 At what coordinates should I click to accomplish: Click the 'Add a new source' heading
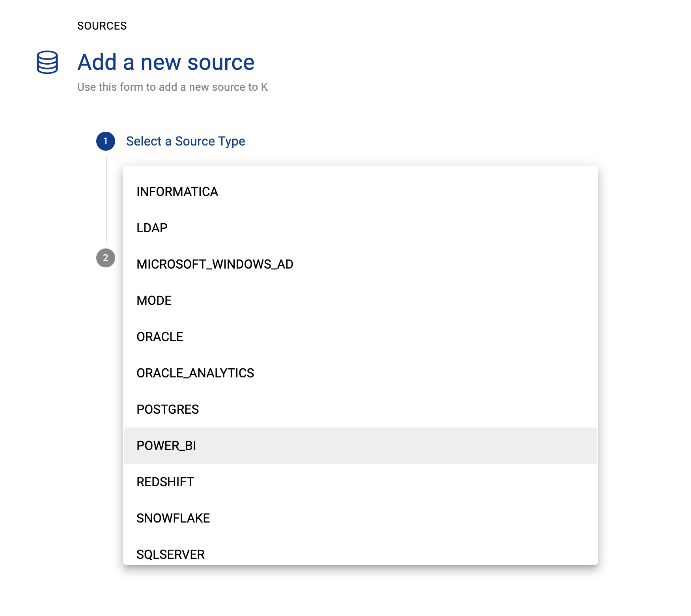pyautogui.click(x=166, y=62)
